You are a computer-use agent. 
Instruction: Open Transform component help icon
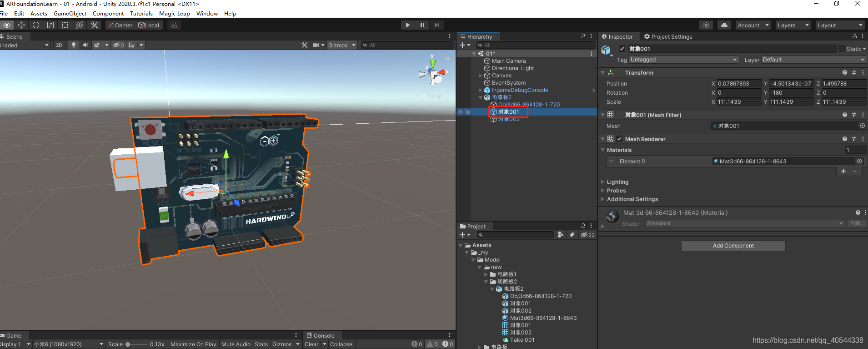[845, 72]
